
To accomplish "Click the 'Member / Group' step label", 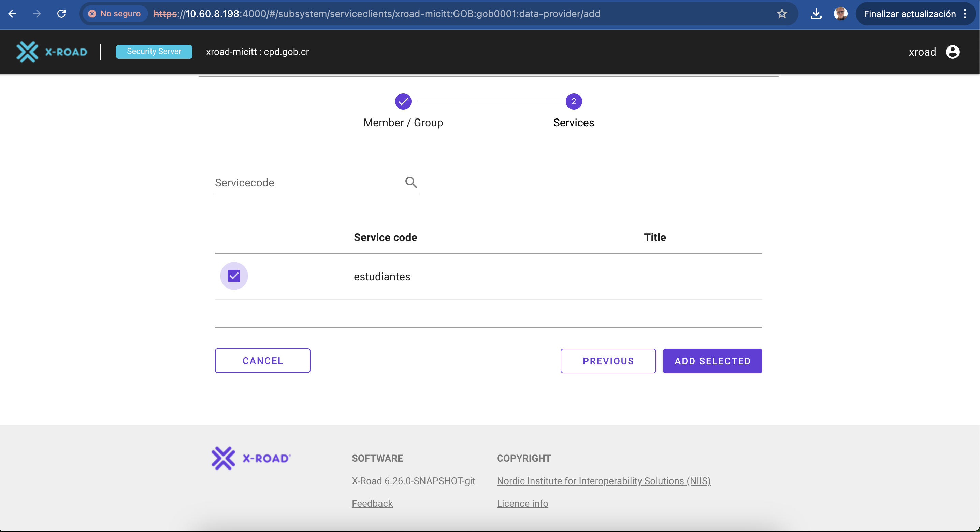I will pos(403,123).
